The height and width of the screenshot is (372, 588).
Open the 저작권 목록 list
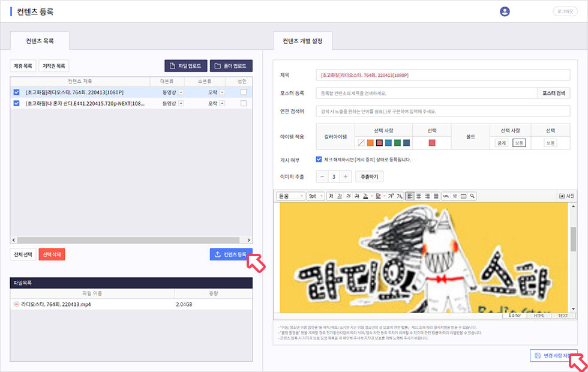click(53, 66)
